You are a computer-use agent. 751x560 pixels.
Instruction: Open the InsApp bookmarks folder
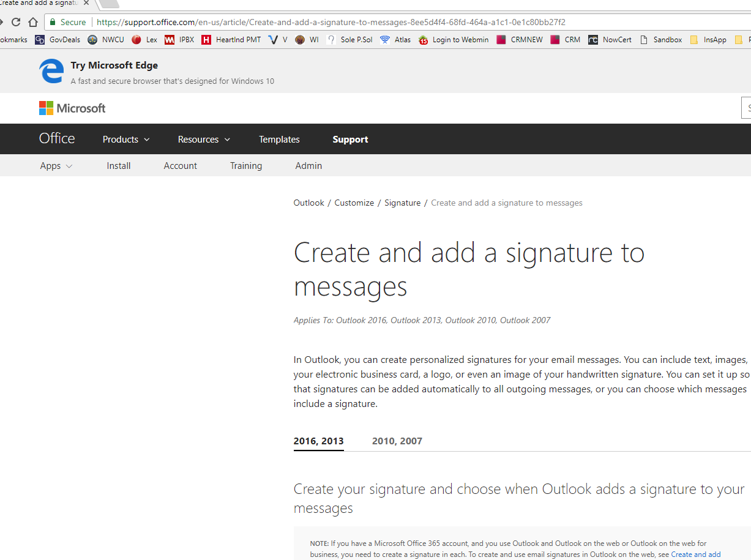coord(708,40)
